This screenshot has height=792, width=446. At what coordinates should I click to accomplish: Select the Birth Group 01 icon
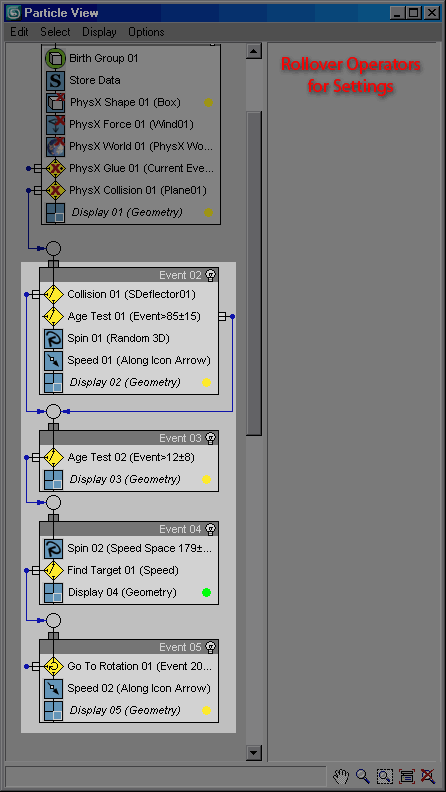(55, 59)
